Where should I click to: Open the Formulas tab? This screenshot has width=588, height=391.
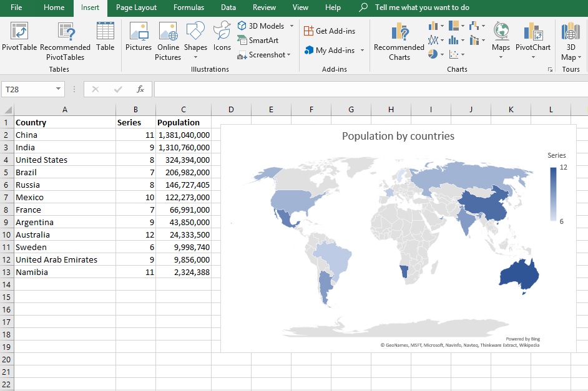click(189, 7)
